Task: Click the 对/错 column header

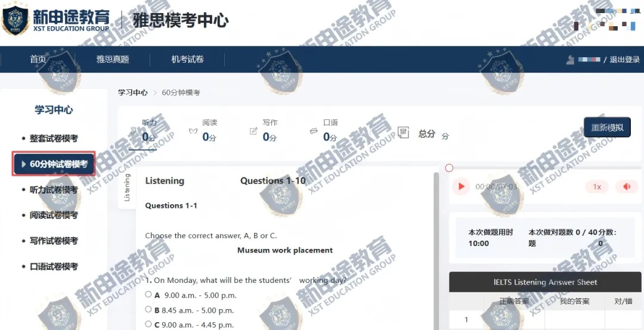Action: (x=623, y=301)
